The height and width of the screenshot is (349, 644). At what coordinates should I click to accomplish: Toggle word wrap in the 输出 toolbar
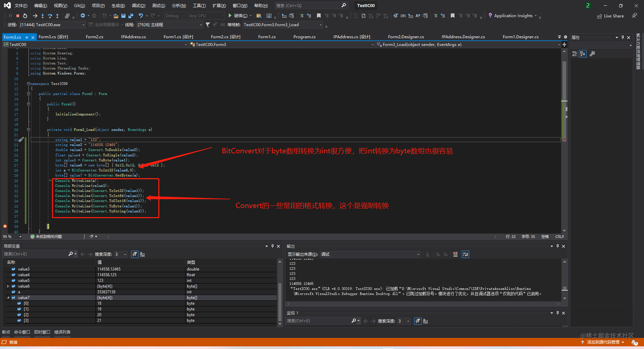point(465,254)
